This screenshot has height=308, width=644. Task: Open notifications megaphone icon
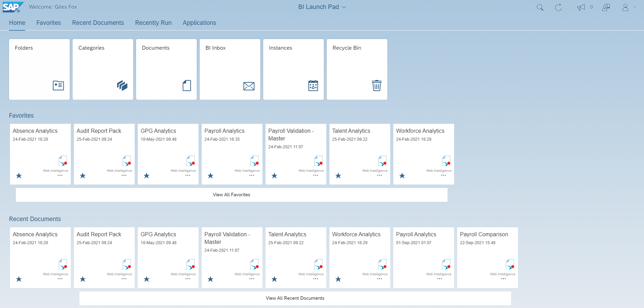tap(581, 7)
